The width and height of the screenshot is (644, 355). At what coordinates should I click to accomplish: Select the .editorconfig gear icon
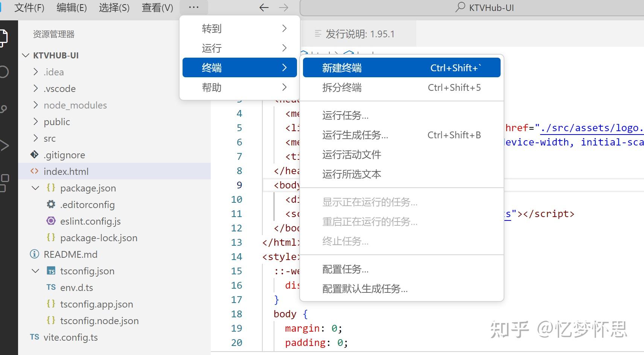pyautogui.click(x=51, y=204)
